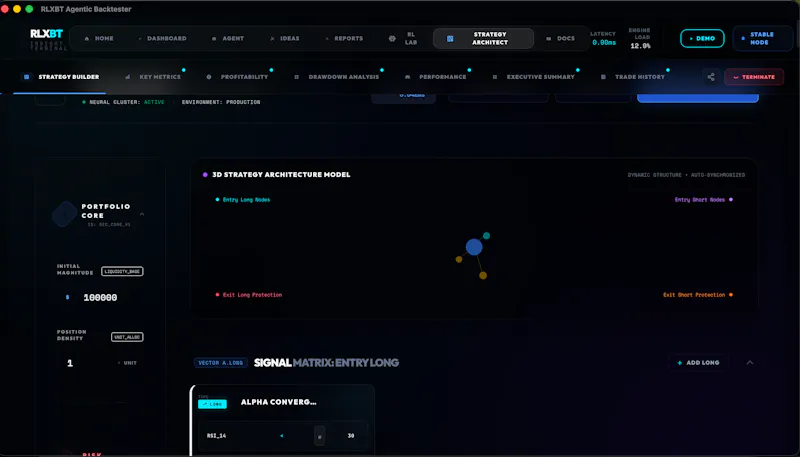Open the RL Lab section
Image resolution: width=800 pixels, height=457 pixels.
click(403, 38)
